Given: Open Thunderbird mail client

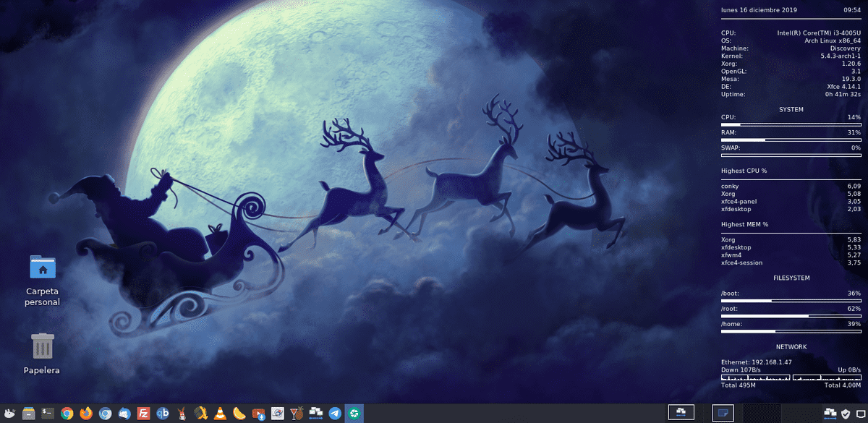Looking at the screenshot, I should pyautogui.click(x=125, y=414).
